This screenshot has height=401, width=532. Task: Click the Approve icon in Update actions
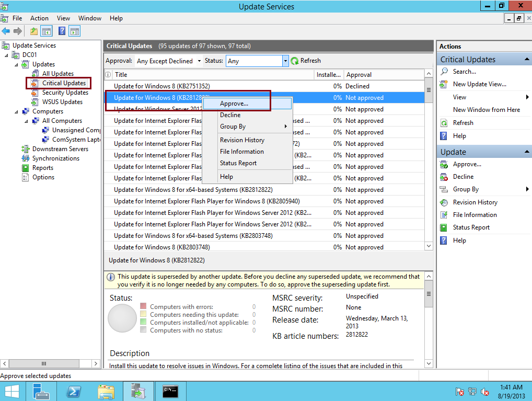coord(444,164)
